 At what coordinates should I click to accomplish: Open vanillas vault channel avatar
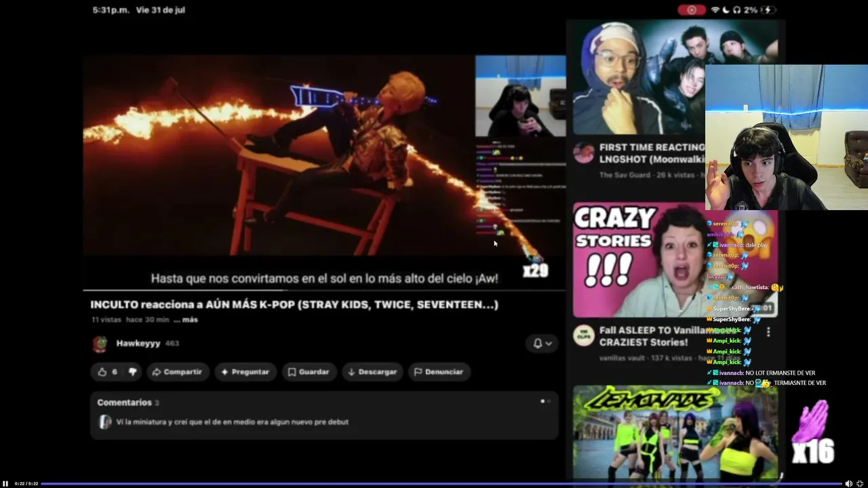pyautogui.click(x=583, y=335)
